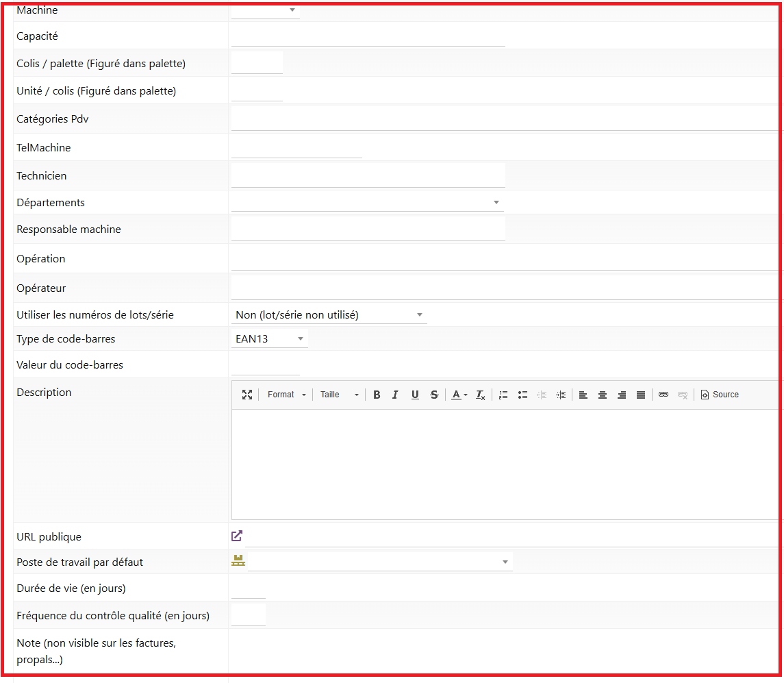
Task: Expand the Départements dropdown
Action: point(368,202)
